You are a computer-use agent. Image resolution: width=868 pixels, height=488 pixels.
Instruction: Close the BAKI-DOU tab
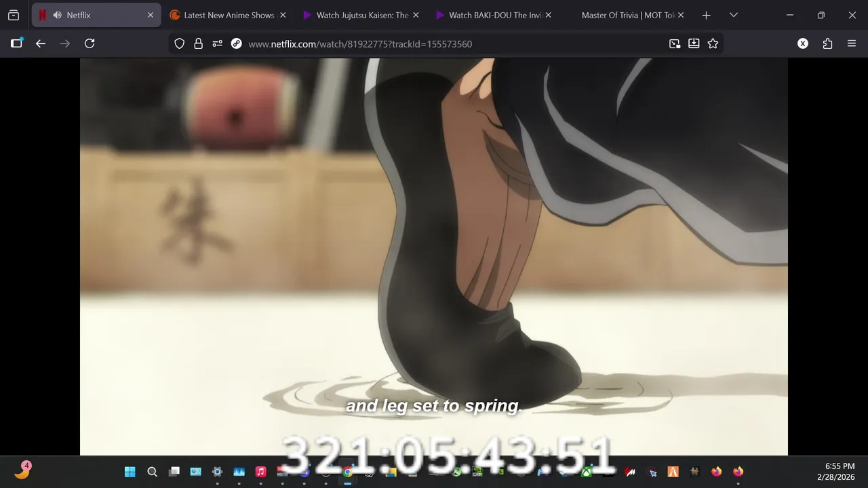coord(548,15)
